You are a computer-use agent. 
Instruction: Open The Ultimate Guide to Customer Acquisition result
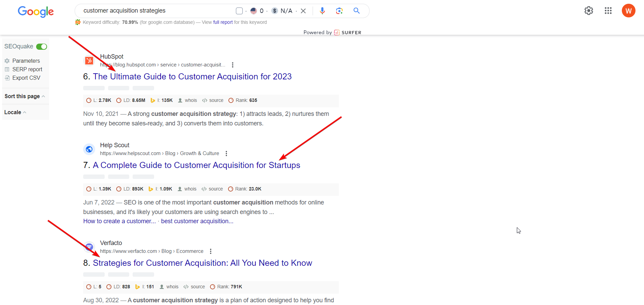coord(192,77)
